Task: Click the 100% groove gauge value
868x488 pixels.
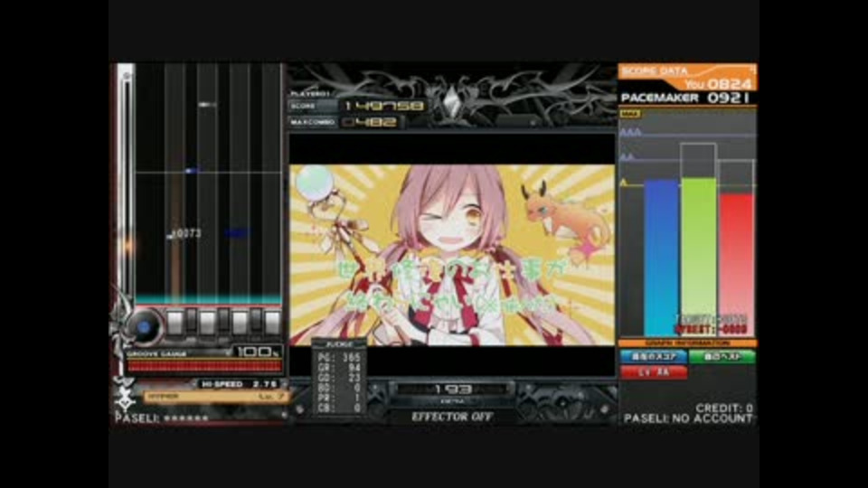Action: [258, 352]
